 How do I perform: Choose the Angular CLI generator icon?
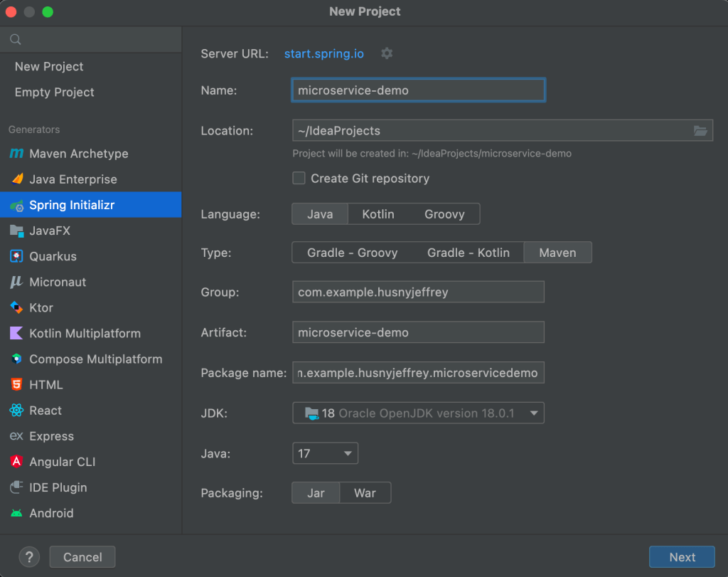17,461
